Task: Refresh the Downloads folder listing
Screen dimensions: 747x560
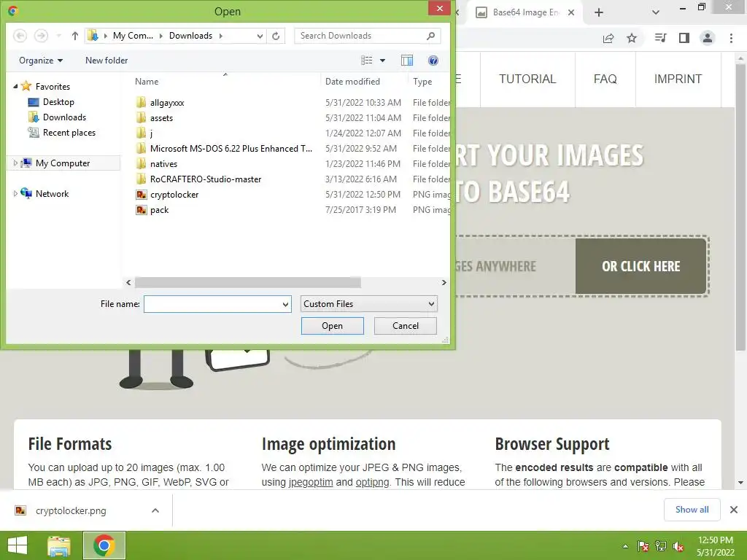Action: click(x=276, y=36)
